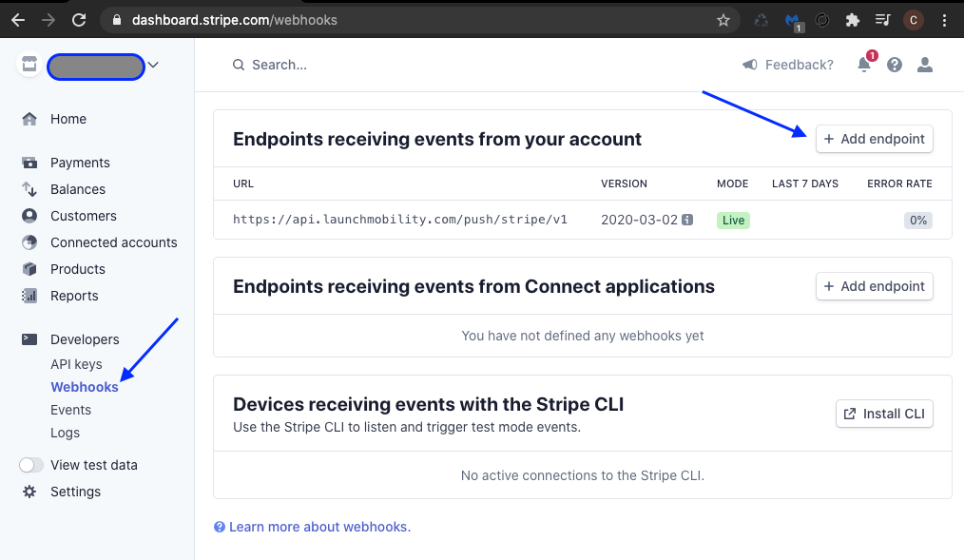Open the browser extensions puzzle icon
Screen dimensions: 964x560
pyautogui.click(x=852, y=20)
